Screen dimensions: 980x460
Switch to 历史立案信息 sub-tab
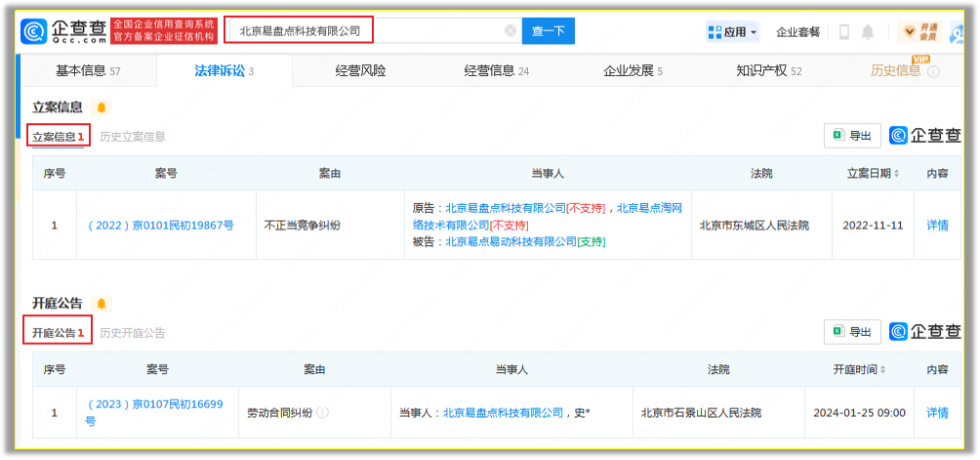coord(133,137)
